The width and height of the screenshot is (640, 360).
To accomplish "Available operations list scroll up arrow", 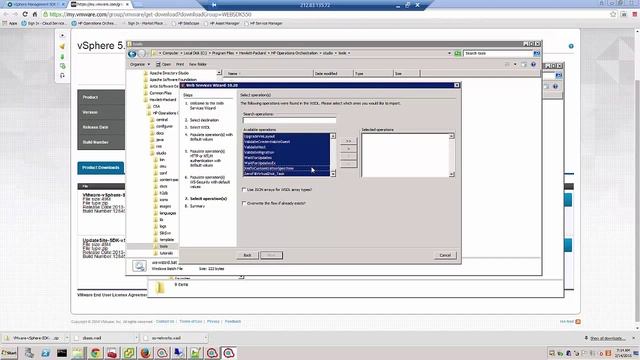I will [x=333, y=136].
